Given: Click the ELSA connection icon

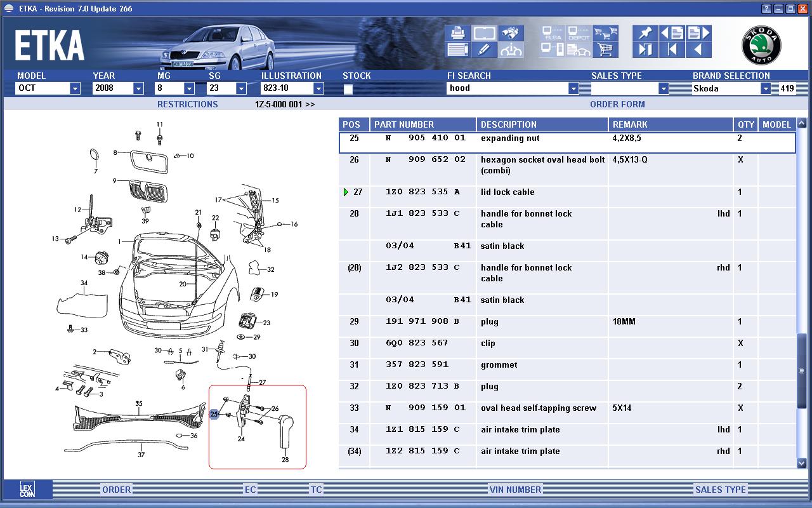Looking at the screenshot, I should (553, 33).
